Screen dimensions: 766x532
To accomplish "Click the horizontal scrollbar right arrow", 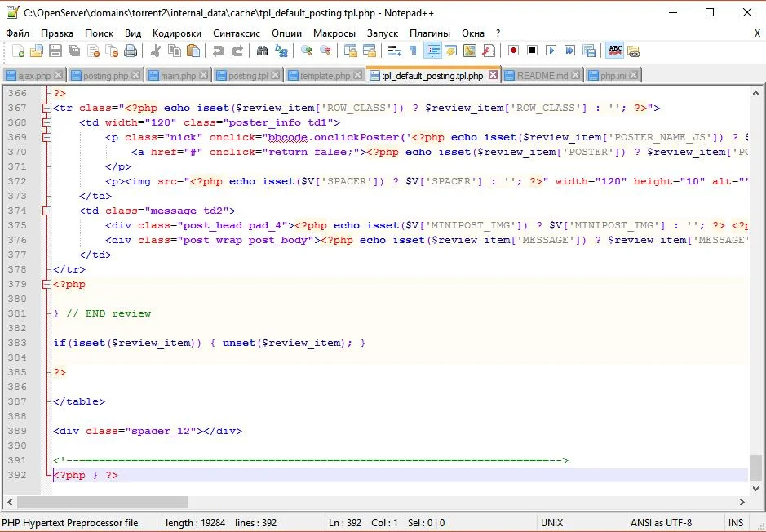I will pyautogui.click(x=742, y=502).
